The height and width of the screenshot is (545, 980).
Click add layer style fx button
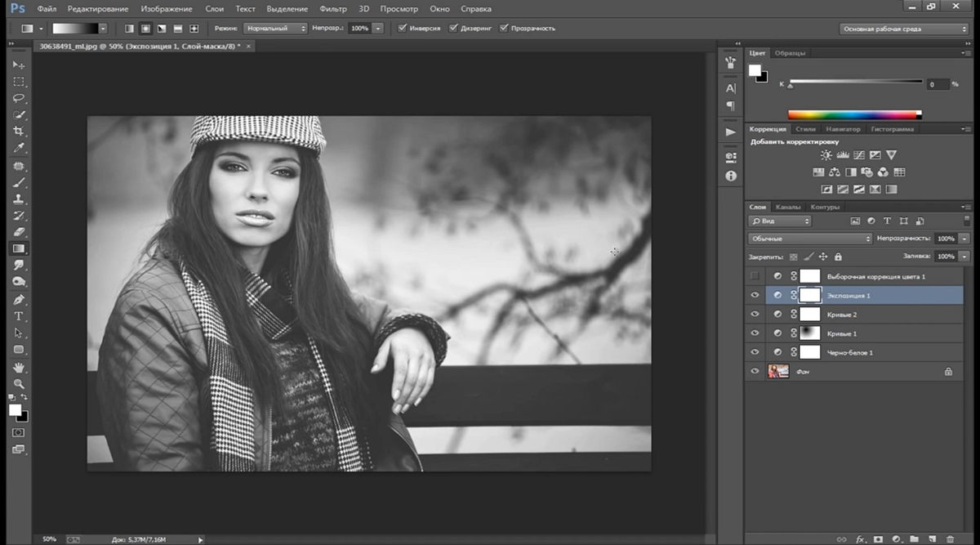(x=861, y=539)
